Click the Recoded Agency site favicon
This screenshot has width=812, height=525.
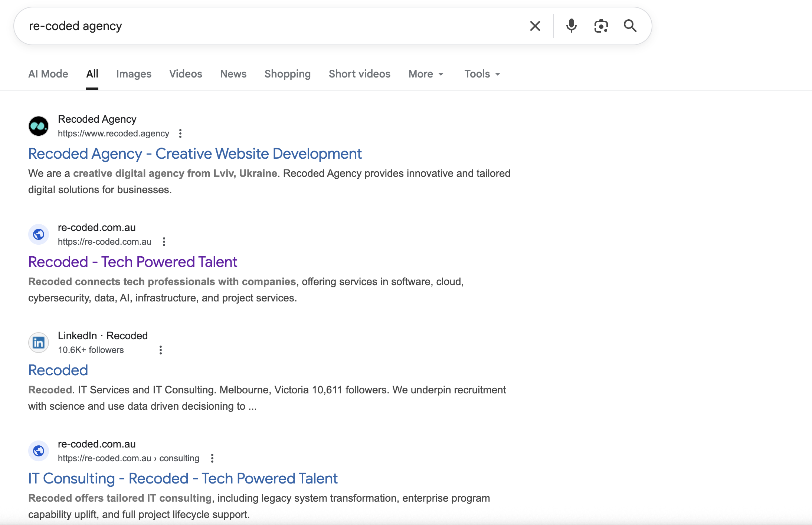(x=38, y=126)
